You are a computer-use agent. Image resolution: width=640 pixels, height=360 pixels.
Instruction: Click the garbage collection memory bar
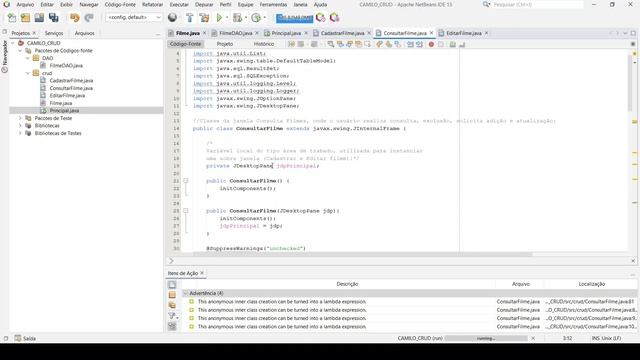294,18
